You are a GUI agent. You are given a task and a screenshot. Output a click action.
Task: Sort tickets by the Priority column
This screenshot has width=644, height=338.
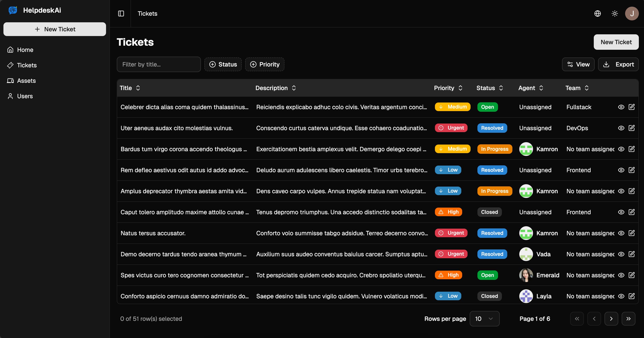pos(448,88)
